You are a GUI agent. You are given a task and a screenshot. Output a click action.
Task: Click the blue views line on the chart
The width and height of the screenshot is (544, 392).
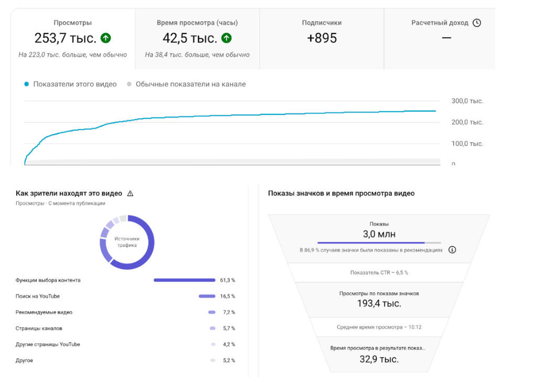click(230, 116)
